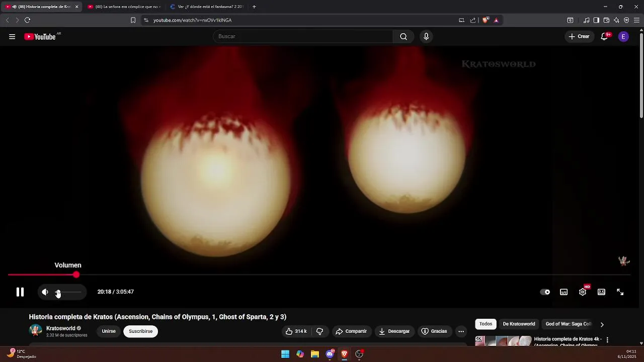Switch to the La señora era cómplice tab
Viewport: 644px width, 362px height.
125,7
